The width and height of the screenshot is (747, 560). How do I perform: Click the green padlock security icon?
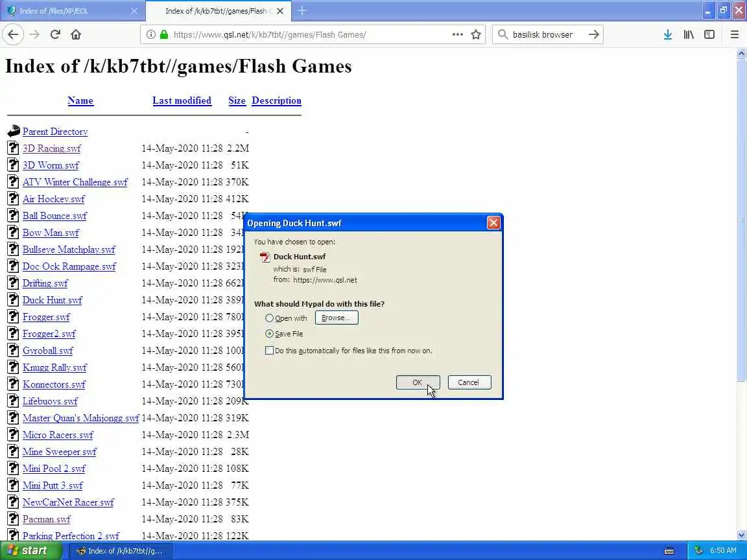click(164, 34)
